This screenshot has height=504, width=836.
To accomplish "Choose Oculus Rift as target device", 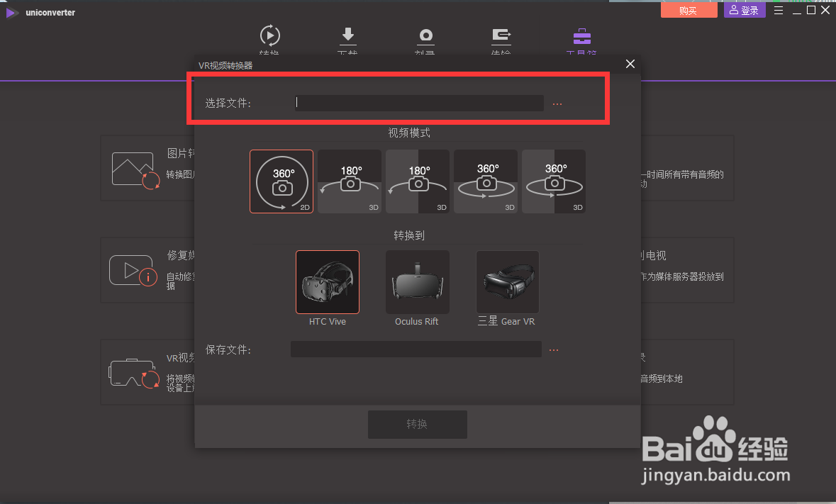I will pos(418,282).
